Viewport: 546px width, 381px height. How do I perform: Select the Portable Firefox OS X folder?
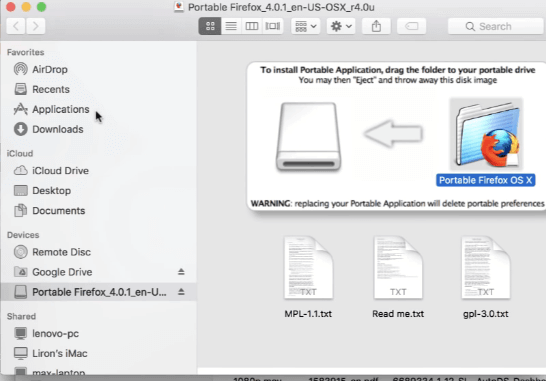click(487, 134)
